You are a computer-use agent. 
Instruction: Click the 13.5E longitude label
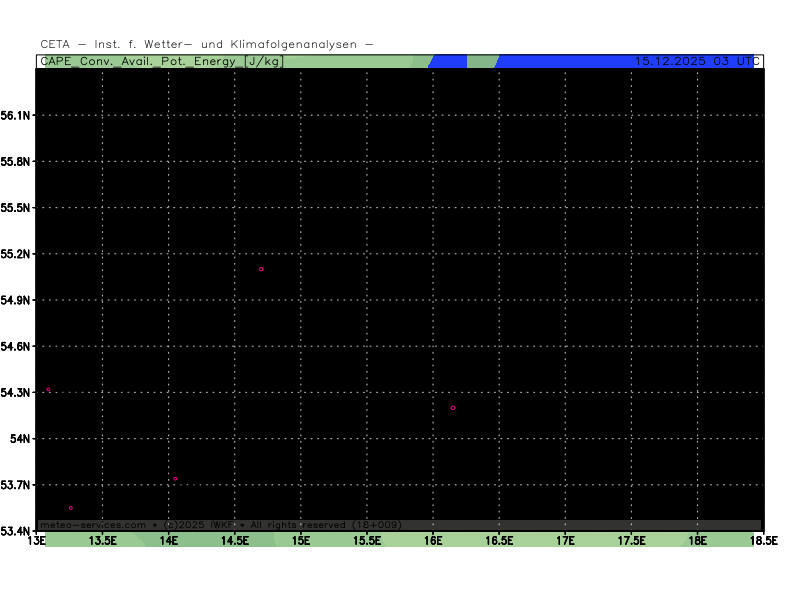tap(103, 541)
